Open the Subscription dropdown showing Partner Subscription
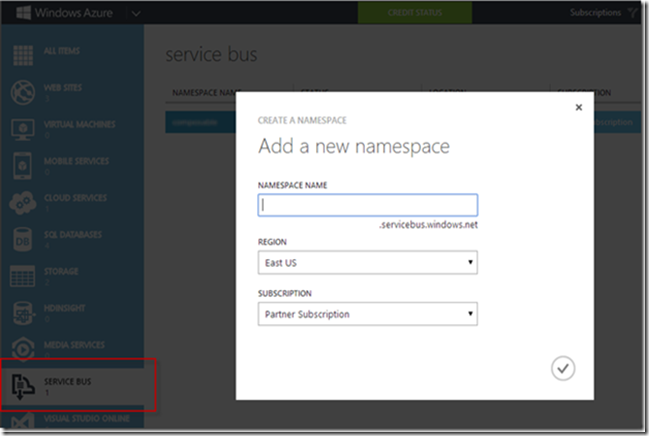The height and width of the screenshot is (436, 649). tap(368, 314)
